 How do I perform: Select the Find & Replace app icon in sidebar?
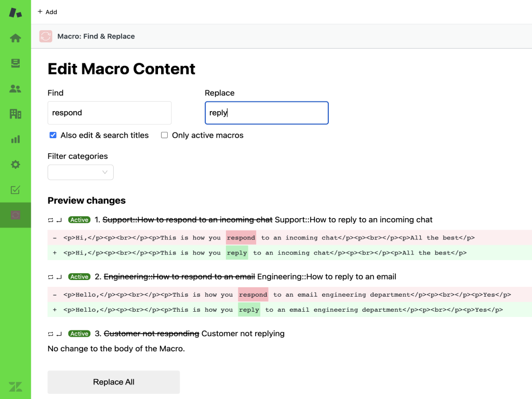tap(16, 215)
